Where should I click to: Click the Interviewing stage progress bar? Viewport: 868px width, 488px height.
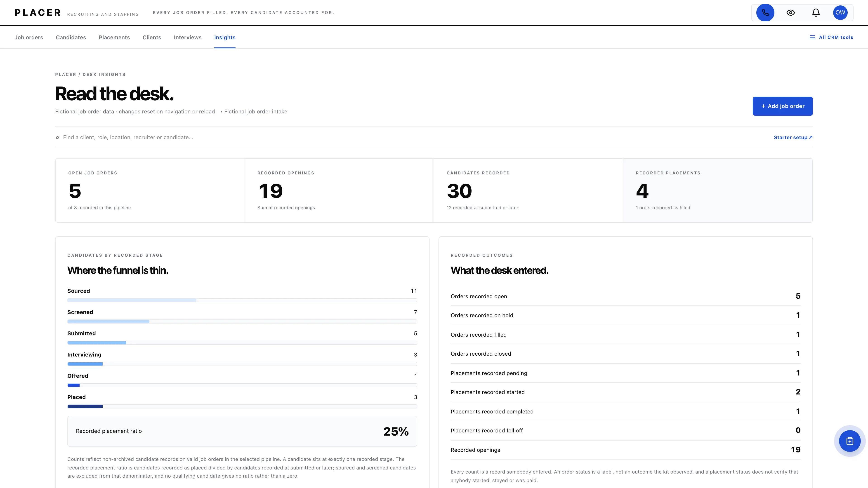coord(242,364)
